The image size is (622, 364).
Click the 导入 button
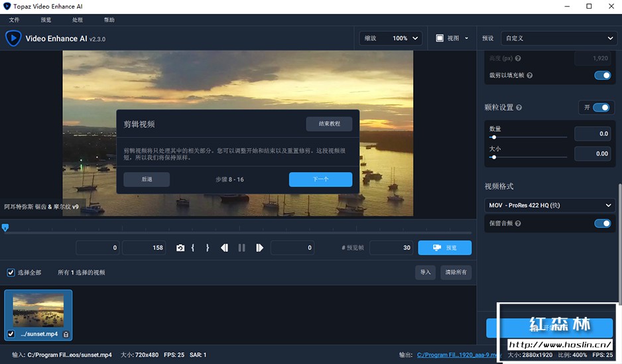(x=425, y=273)
